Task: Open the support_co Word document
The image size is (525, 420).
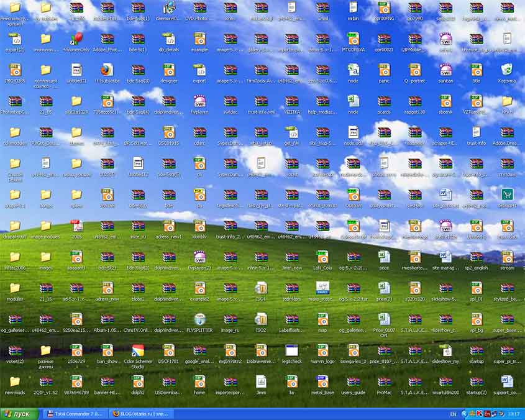Action: (x=508, y=380)
